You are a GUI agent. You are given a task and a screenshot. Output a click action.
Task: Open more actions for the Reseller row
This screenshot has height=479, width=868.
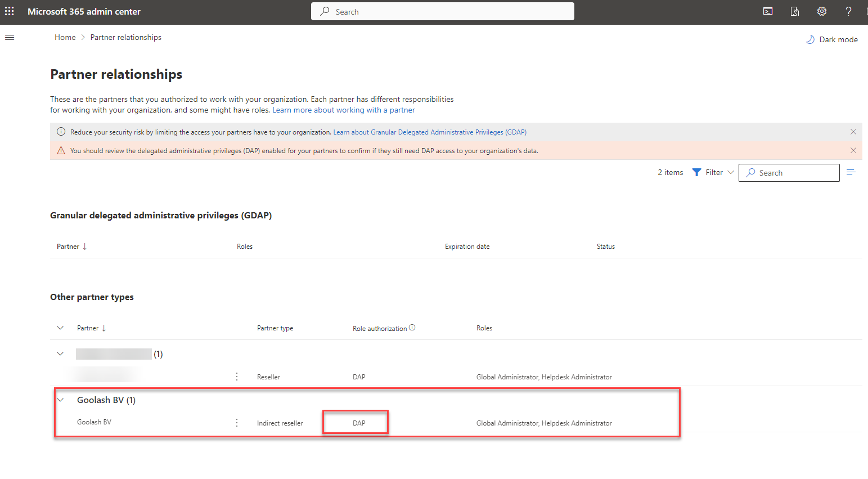[x=237, y=377]
